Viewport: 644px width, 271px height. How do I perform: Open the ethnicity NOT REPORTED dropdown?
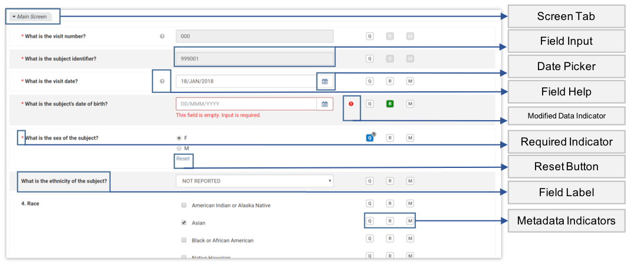[x=255, y=181]
